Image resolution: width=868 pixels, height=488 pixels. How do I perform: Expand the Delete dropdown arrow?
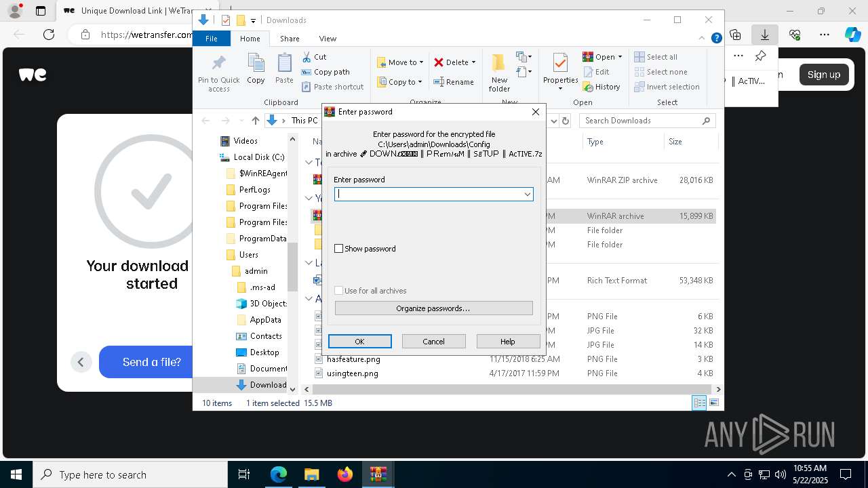tap(473, 62)
